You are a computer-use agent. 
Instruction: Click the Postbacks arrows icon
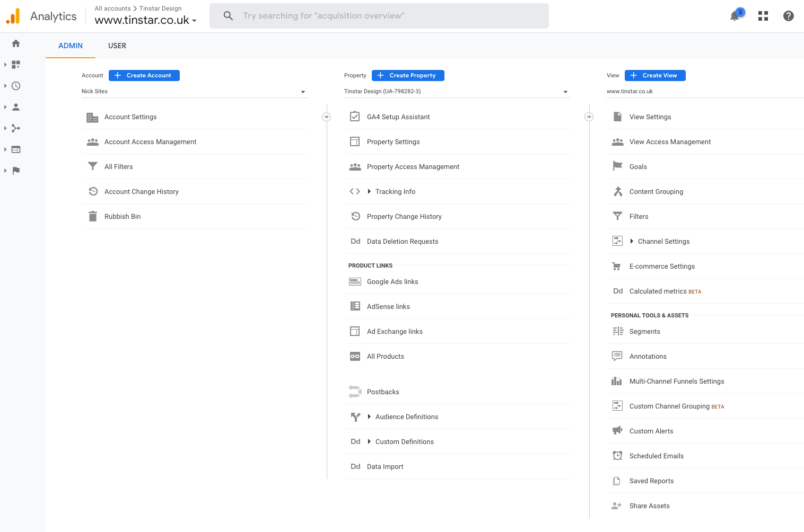tap(355, 392)
